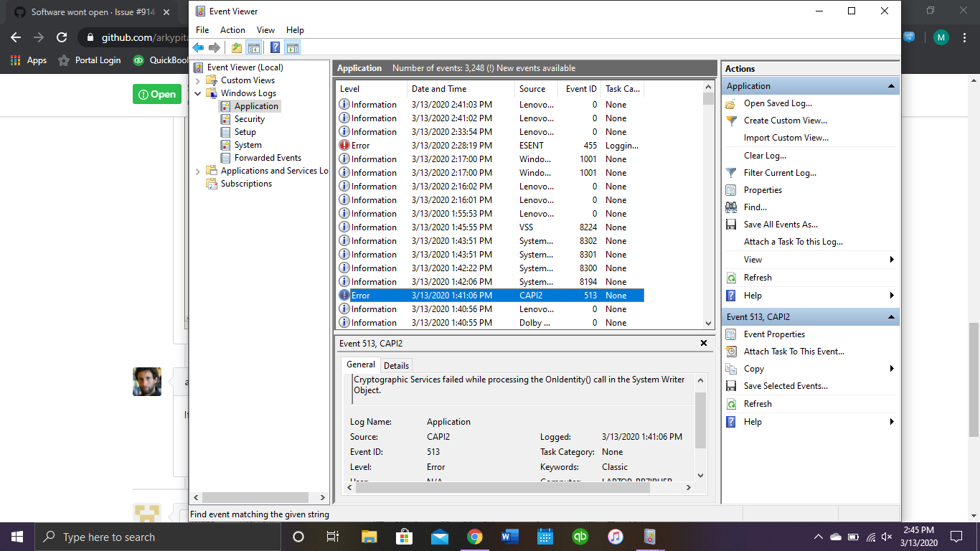Select the Dolby information event row
The image size is (980, 551).
coord(490,323)
